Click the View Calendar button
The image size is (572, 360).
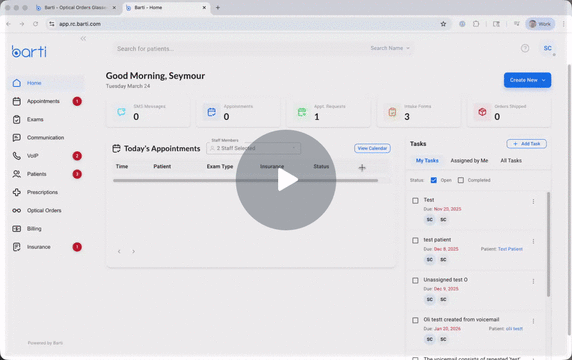(x=372, y=148)
